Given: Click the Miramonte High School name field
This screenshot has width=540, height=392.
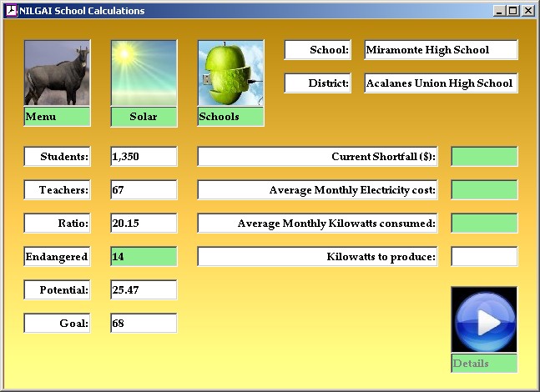Looking at the screenshot, I should 441,50.
